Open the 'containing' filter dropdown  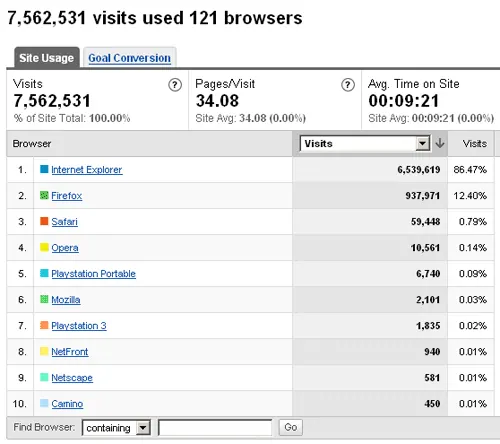[116, 428]
